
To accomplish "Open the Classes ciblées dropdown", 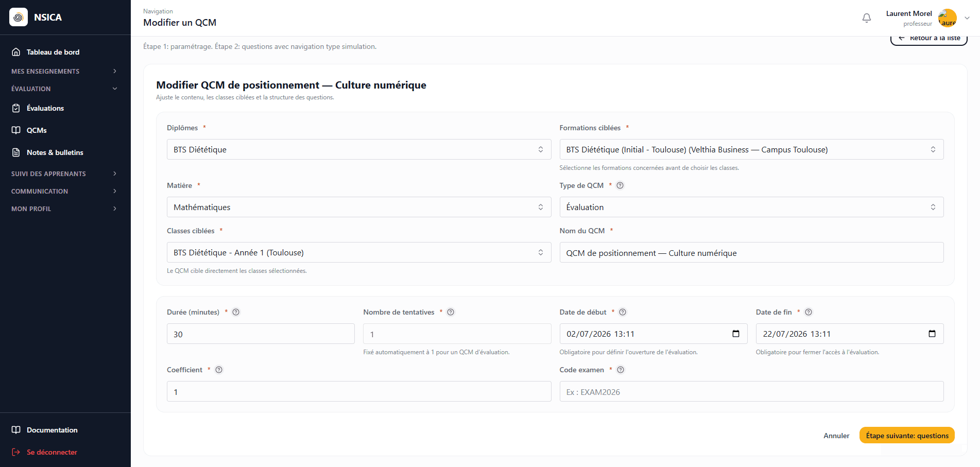I will point(359,252).
